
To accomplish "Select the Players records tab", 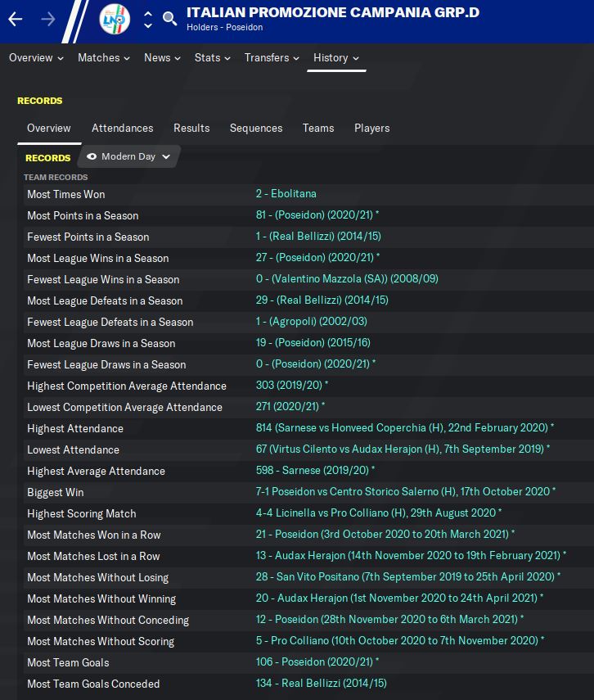I will (x=371, y=128).
